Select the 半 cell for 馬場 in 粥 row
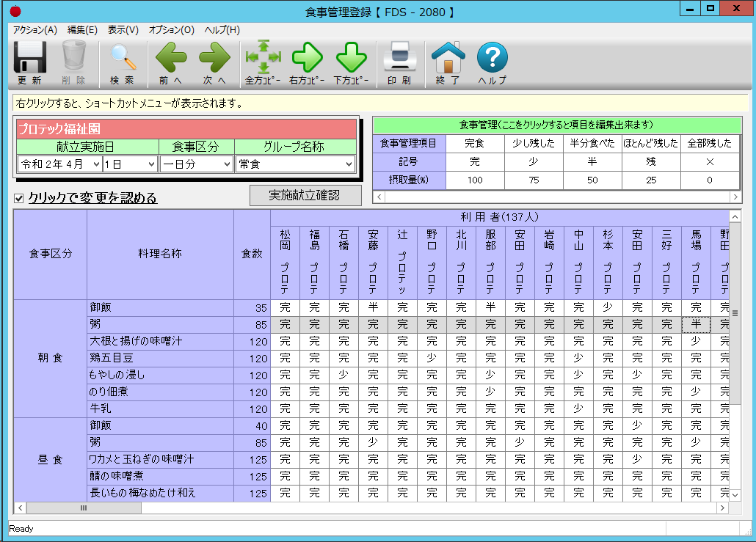Image resolution: width=756 pixels, height=542 pixels. (696, 324)
